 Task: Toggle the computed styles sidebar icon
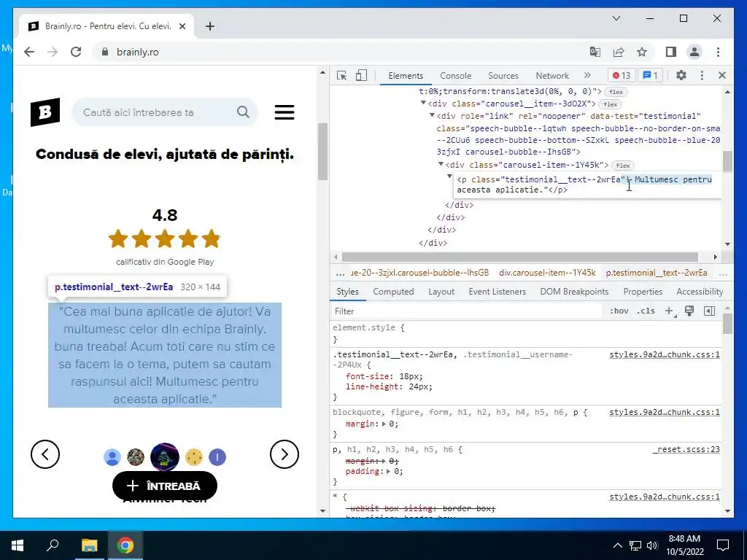coord(709,311)
